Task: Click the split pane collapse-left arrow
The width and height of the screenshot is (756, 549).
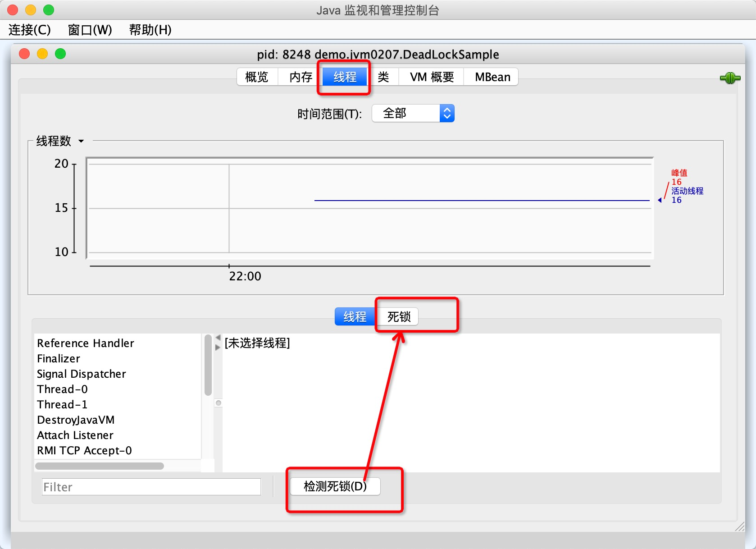Action: point(218,338)
